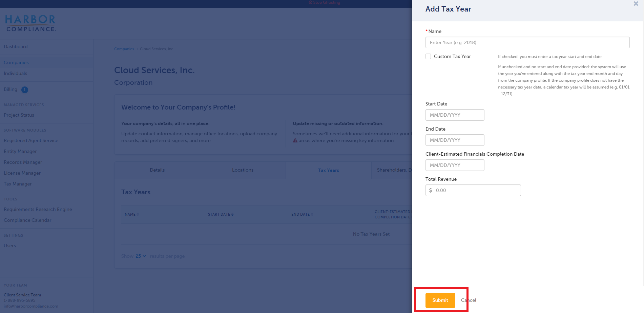Switch to the Details tab
Viewport: 644px width, 313px height.
tap(157, 170)
